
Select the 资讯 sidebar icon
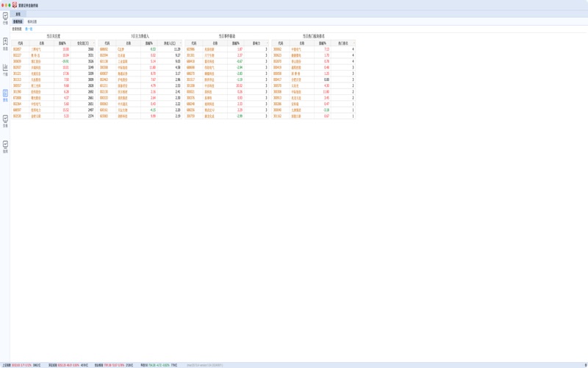5,96
